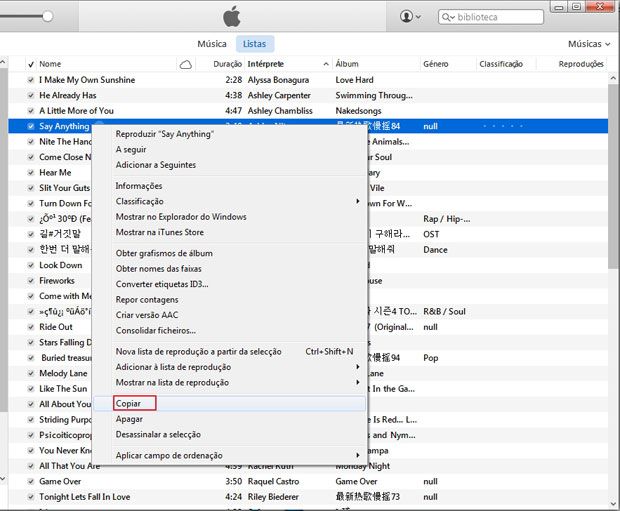Click the left panel scroll up arrow
Image resolution: width=620 pixels, height=511 pixels.
pyautogui.click(x=3, y=62)
